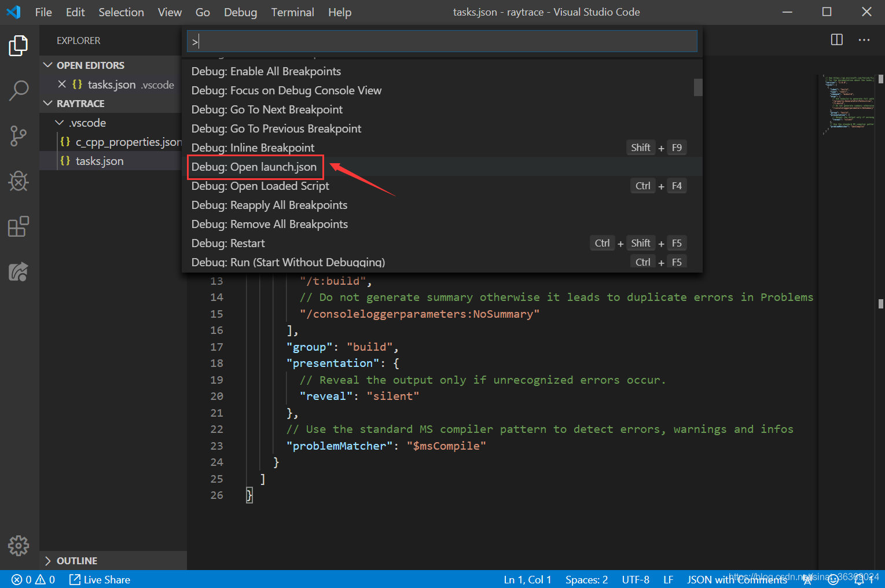This screenshot has width=885, height=588.
Task: Click the warnings count in status bar
Action: click(x=45, y=580)
